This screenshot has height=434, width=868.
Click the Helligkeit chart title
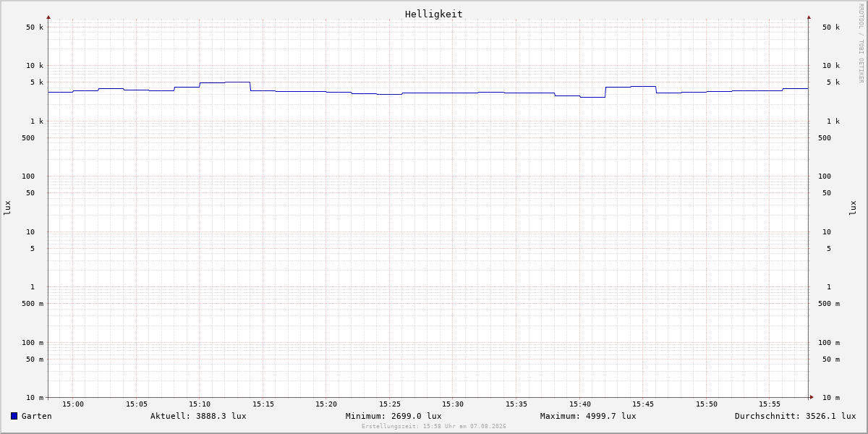click(x=434, y=14)
